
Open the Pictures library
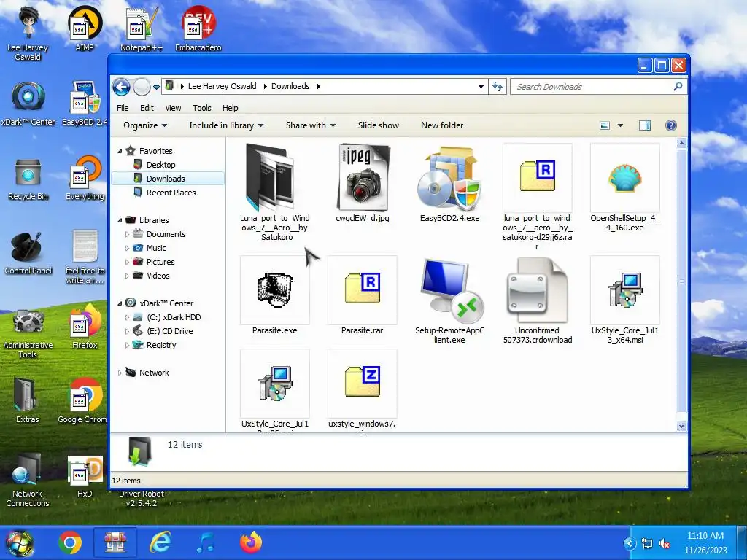click(160, 262)
